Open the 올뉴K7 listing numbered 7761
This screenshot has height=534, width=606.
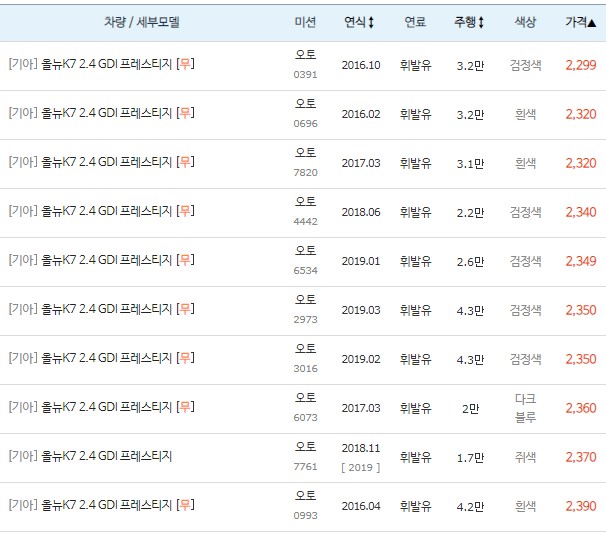coord(106,456)
